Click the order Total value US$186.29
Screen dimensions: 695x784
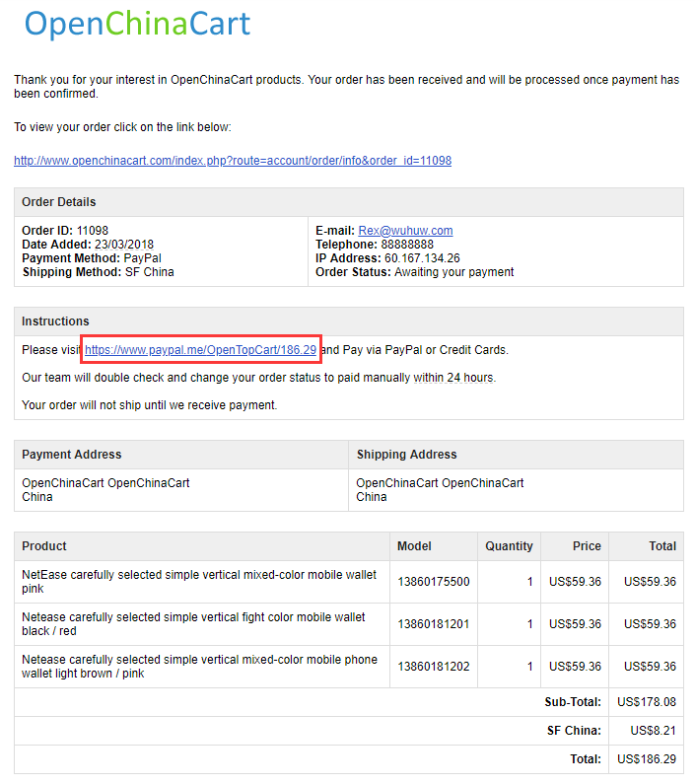[x=647, y=759]
